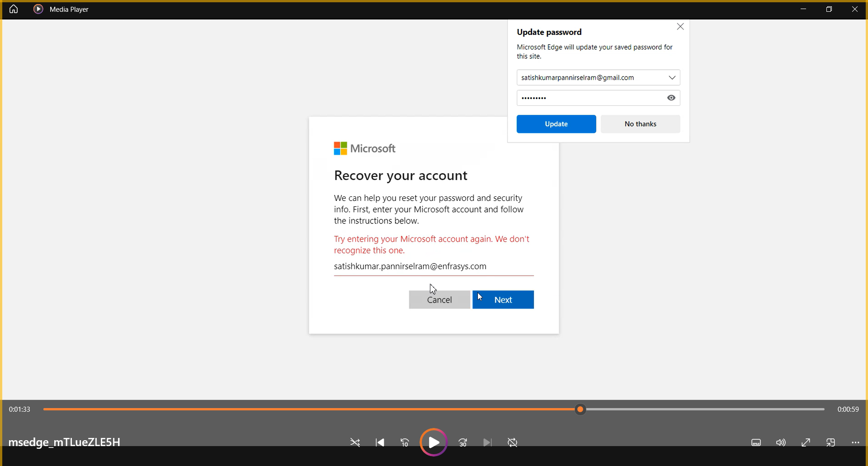Play the video
This screenshot has height=466, width=868.
434,442
